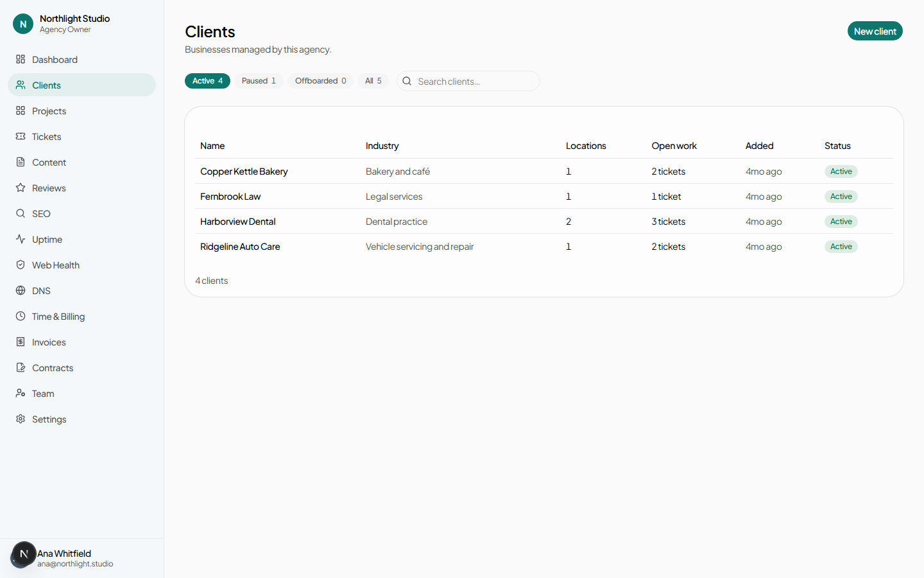The height and width of the screenshot is (578, 924).
Task: Click the '4 clients' count text
Action: click(x=212, y=281)
